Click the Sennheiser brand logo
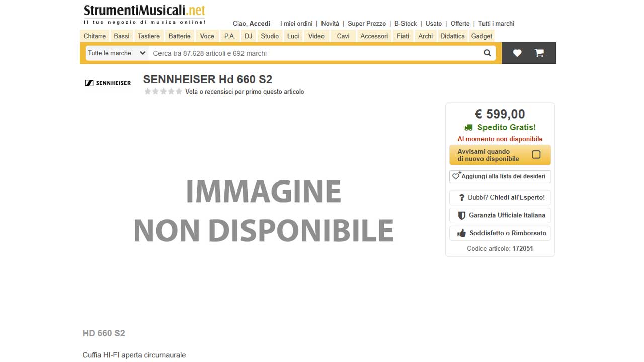Viewport: 644px width, 362px height. point(108,83)
